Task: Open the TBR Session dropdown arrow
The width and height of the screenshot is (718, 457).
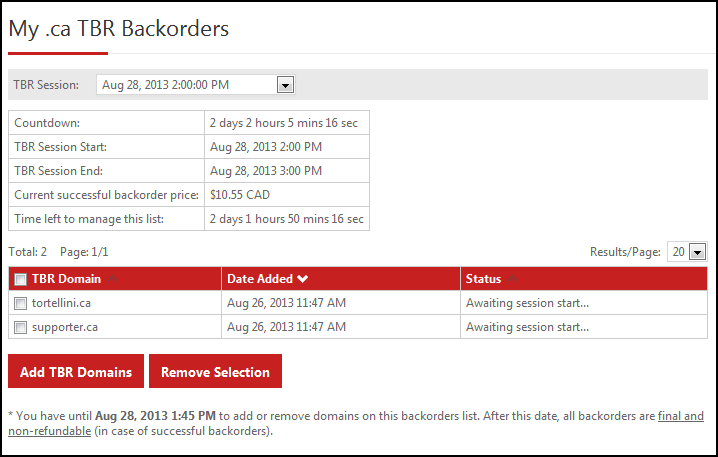Action: 285,85
